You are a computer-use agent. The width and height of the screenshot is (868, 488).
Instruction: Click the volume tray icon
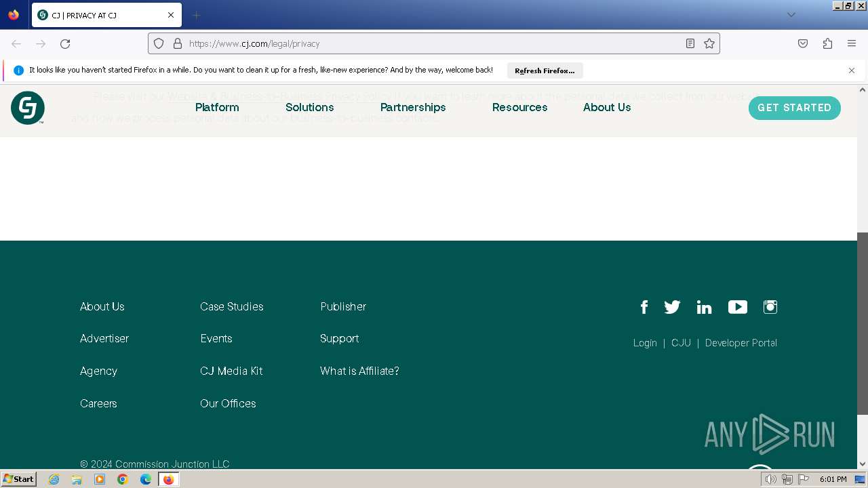pos(771,479)
